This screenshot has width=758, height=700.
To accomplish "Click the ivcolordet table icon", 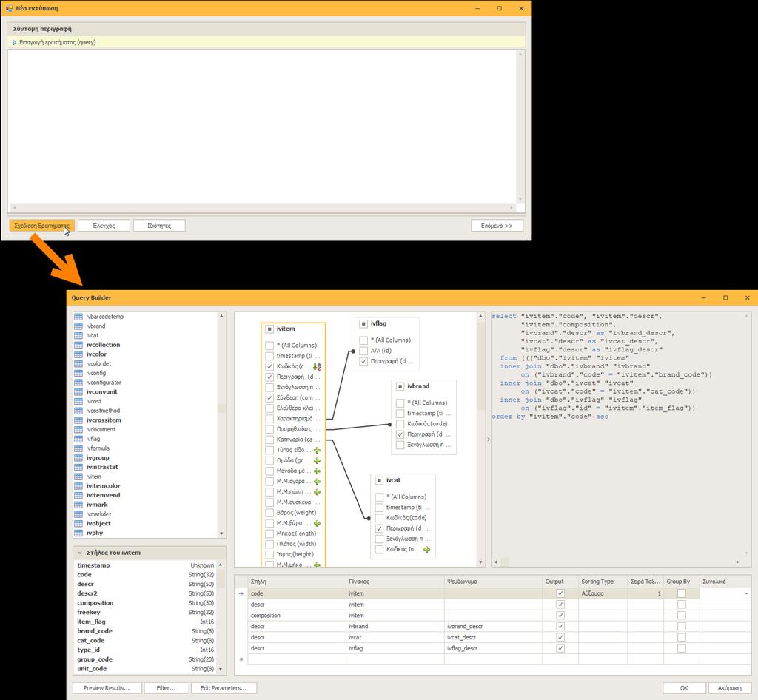I will point(78,364).
